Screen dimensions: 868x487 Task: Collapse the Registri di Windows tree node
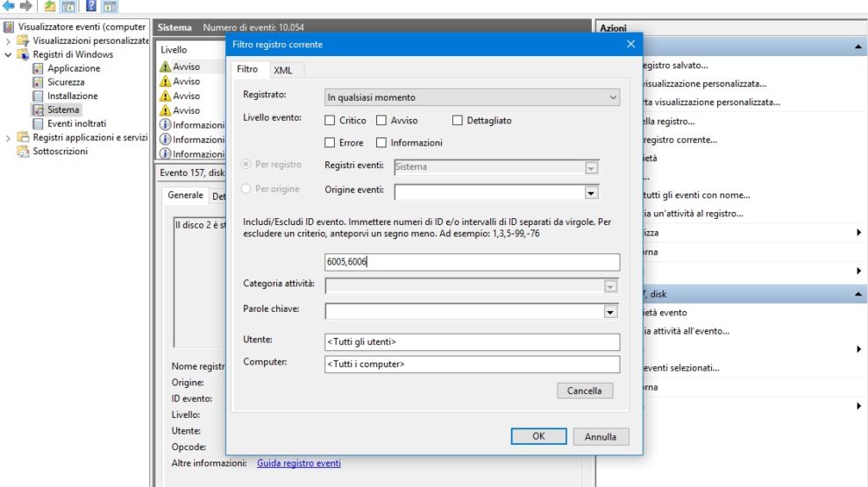tap(9, 54)
